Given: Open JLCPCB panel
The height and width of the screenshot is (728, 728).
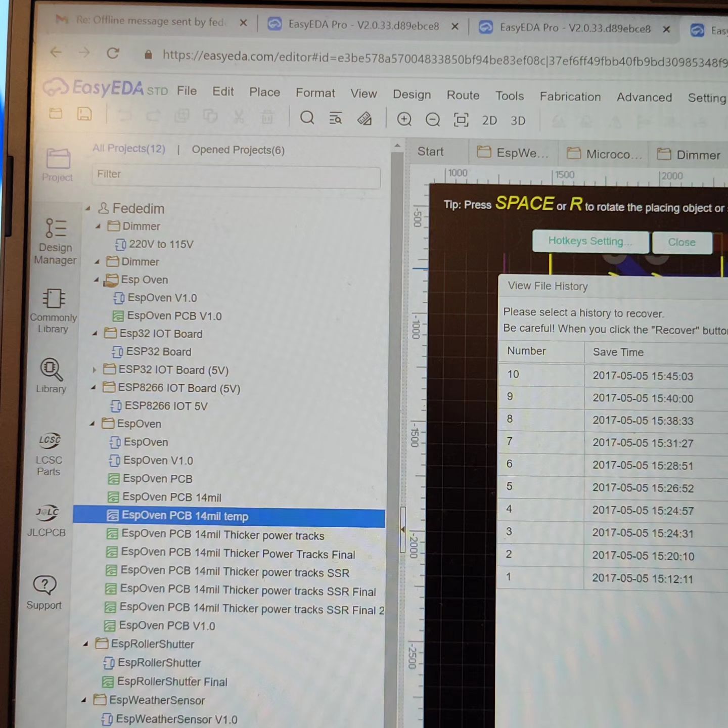Looking at the screenshot, I should (x=47, y=521).
